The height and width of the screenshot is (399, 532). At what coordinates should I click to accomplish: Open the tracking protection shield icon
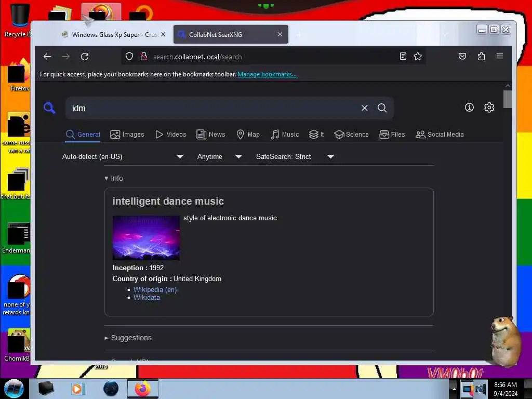point(129,56)
